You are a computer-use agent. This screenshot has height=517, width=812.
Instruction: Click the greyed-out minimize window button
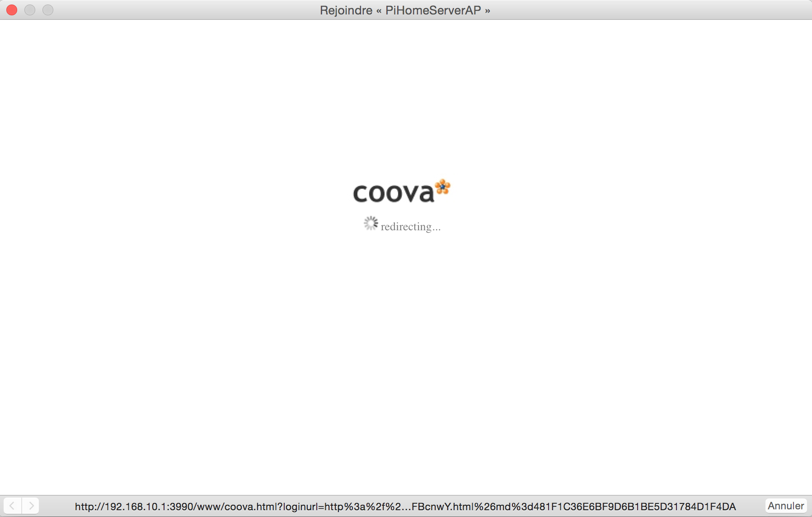point(30,10)
